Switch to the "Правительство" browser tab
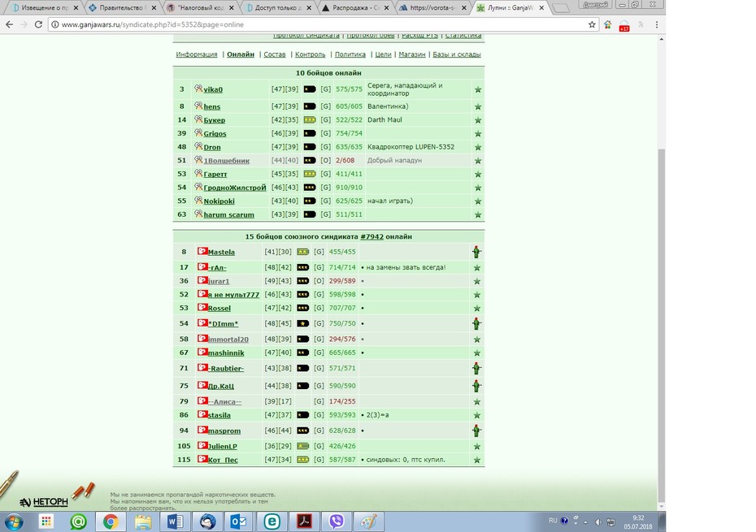Image resolution: width=756 pixels, height=532 pixels. pos(123,7)
